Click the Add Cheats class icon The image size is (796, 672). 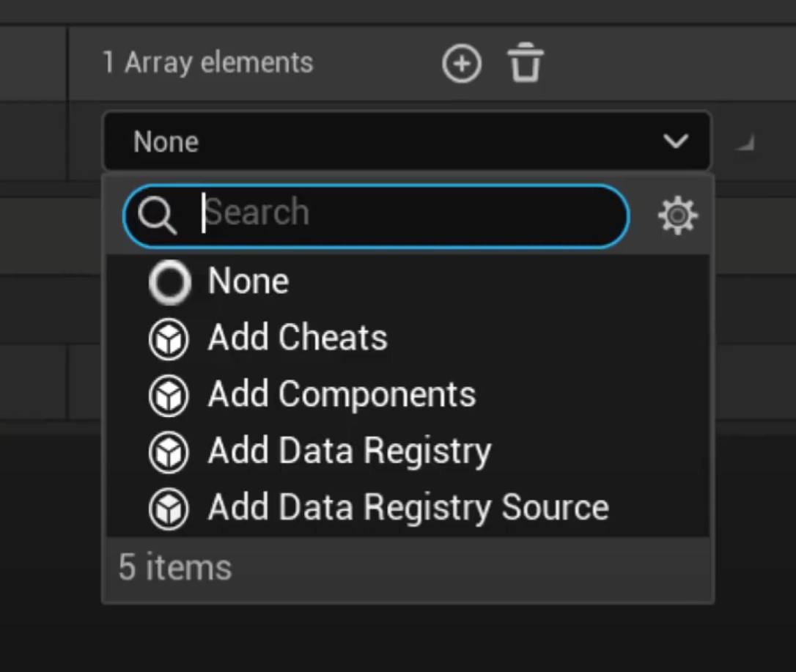169,339
